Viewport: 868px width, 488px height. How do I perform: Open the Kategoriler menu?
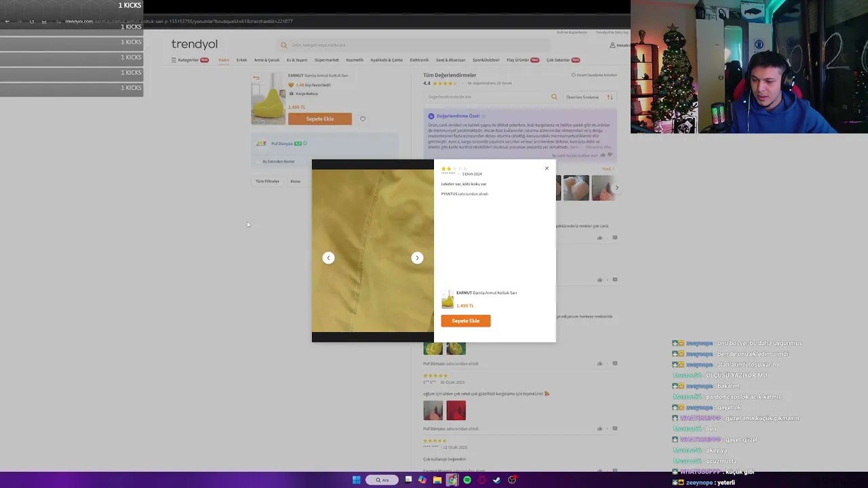[189, 60]
